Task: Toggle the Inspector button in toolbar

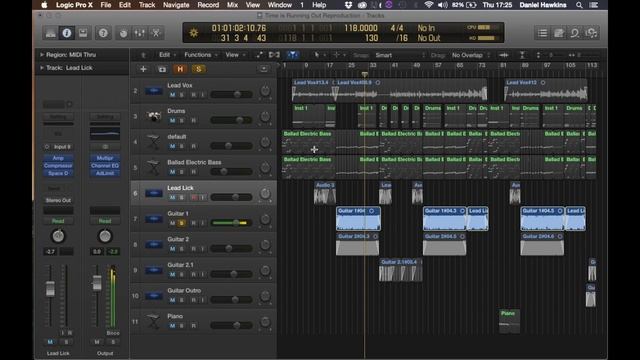Action: click(x=67, y=33)
